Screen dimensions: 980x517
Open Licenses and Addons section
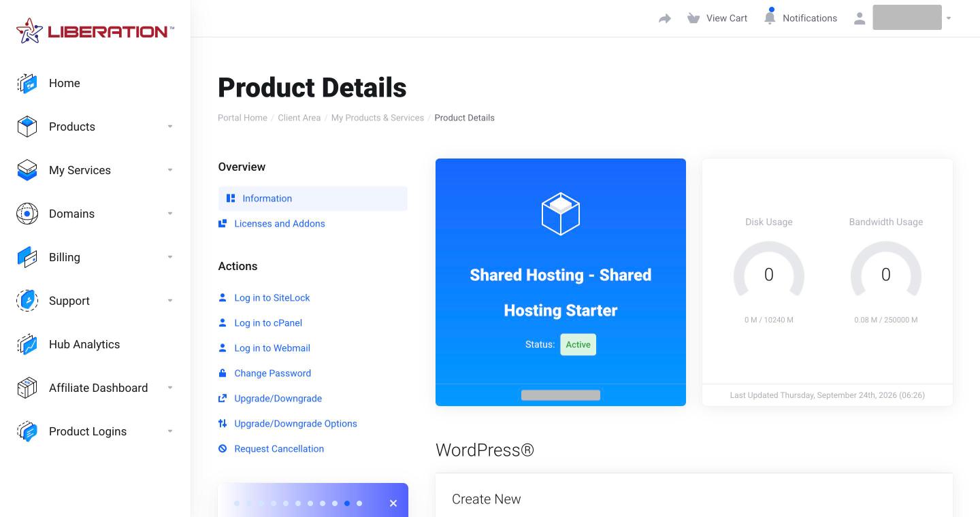point(280,223)
